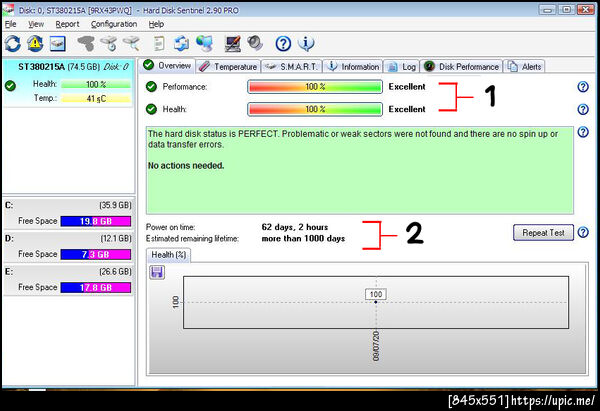
Task: Click the C: drive free space bar
Action: [x=96, y=221]
